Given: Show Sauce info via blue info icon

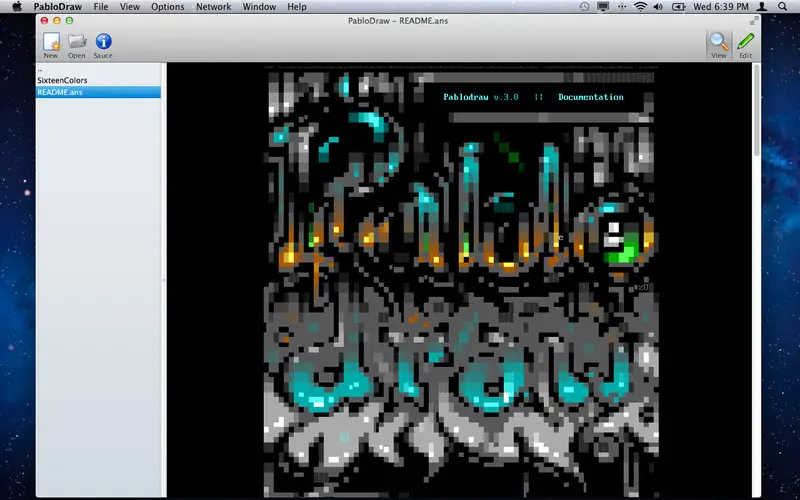Looking at the screenshot, I should [x=103, y=45].
